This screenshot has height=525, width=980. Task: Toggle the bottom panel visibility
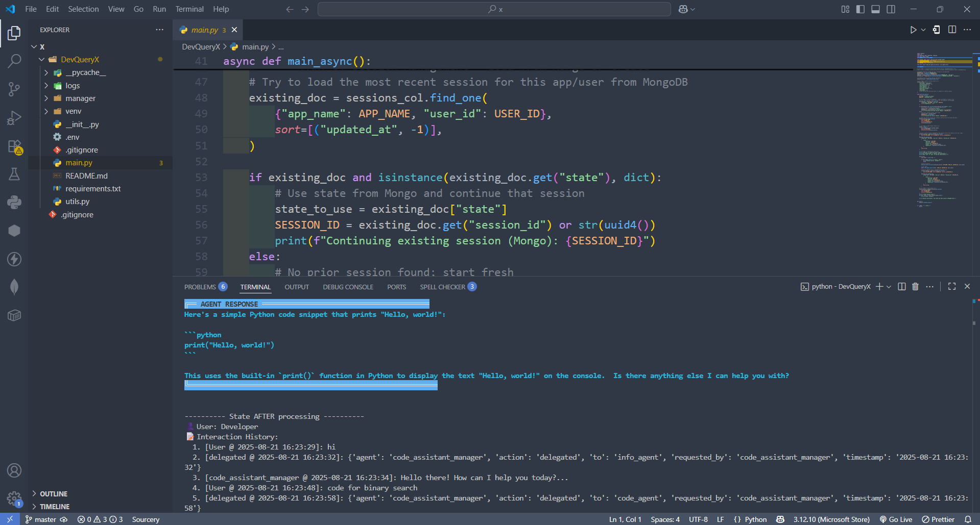(x=875, y=9)
